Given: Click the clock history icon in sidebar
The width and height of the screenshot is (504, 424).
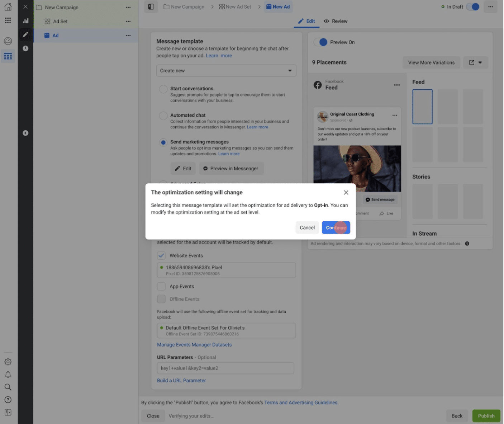Looking at the screenshot, I should (25, 48).
